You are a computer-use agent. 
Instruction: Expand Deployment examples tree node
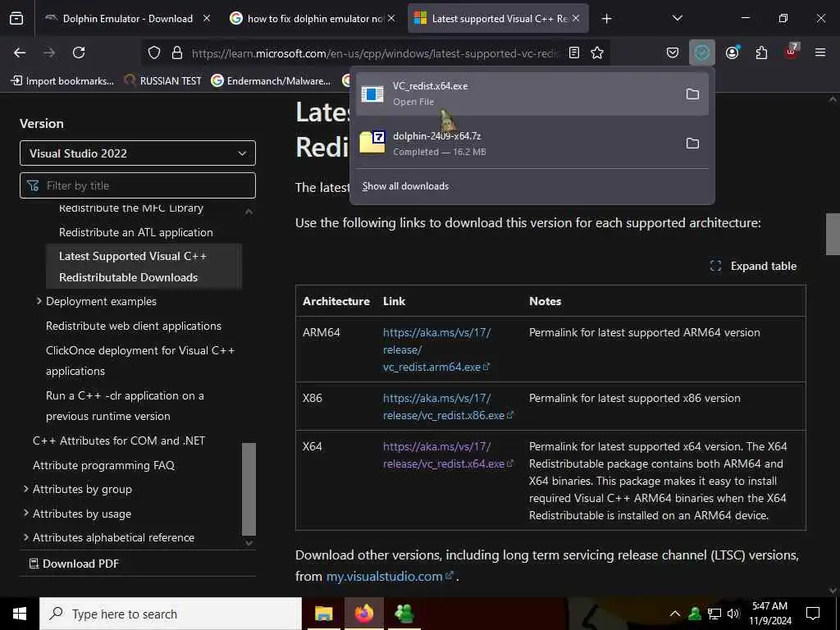[39, 301]
